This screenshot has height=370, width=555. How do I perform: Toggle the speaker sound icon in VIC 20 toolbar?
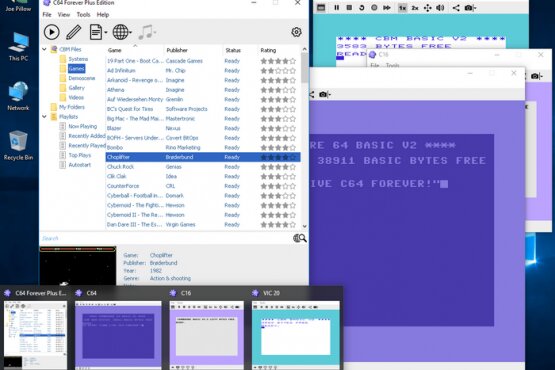click(440, 7)
